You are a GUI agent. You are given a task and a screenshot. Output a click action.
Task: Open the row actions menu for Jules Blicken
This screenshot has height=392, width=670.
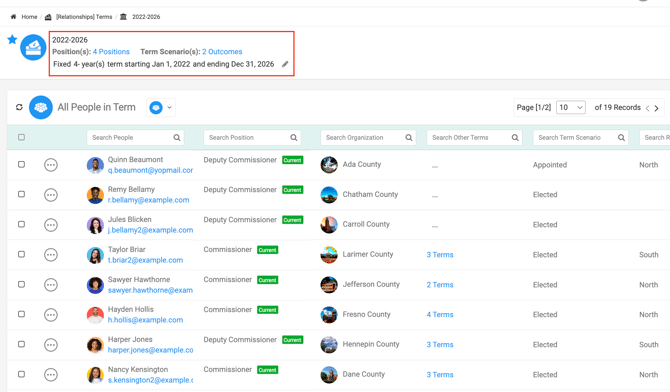point(51,225)
